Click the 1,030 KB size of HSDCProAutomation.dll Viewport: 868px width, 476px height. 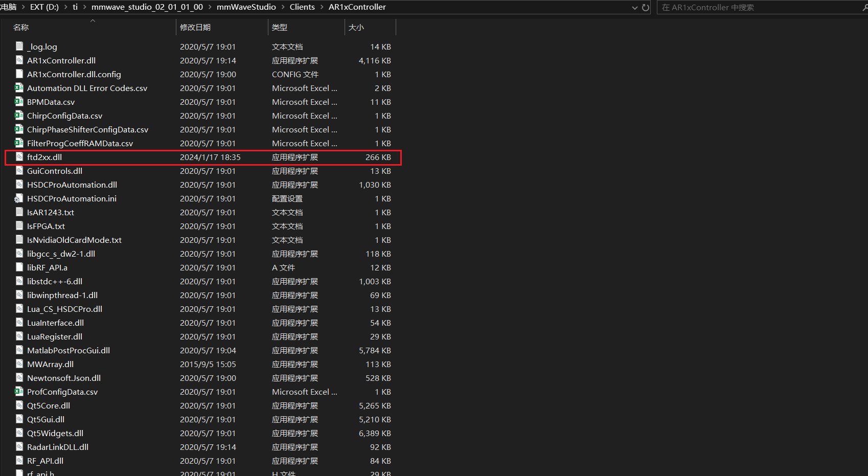pos(375,185)
